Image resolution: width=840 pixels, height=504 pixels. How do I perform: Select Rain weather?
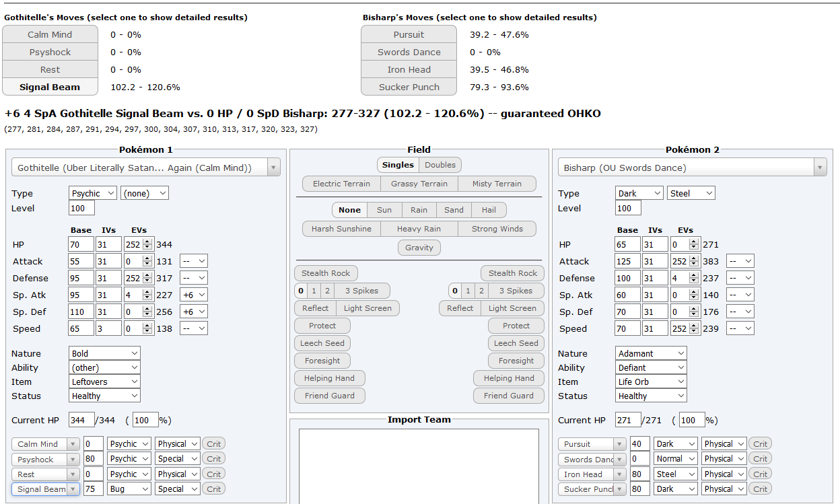click(x=419, y=210)
